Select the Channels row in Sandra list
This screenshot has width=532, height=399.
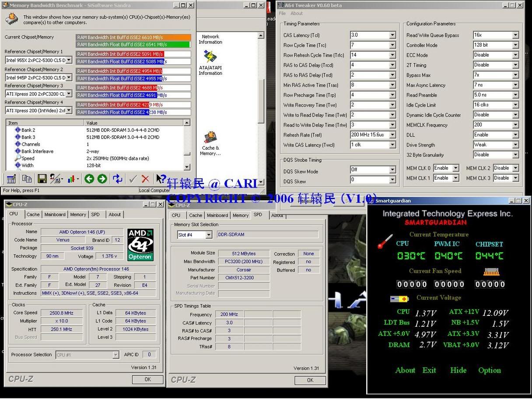[x=98, y=144]
